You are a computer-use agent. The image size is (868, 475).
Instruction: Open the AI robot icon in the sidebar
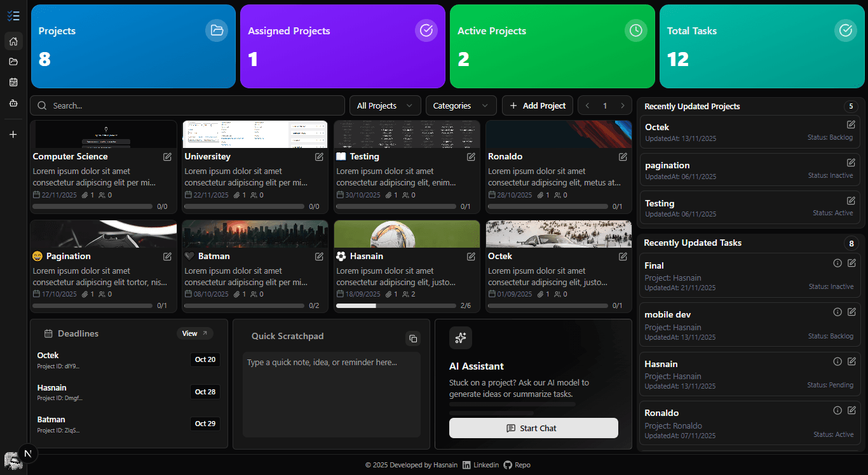click(x=13, y=102)
